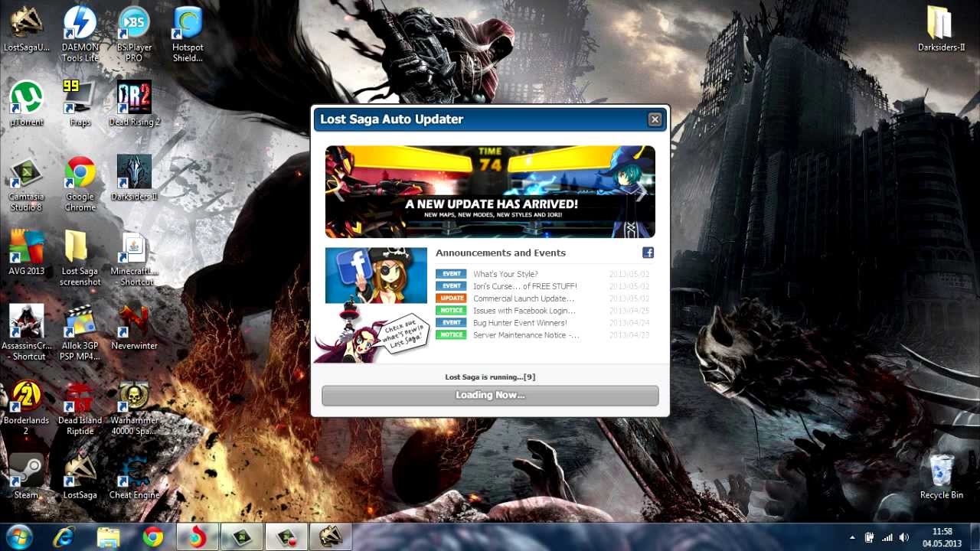Open the Recycle Bin

coord(941,476)
